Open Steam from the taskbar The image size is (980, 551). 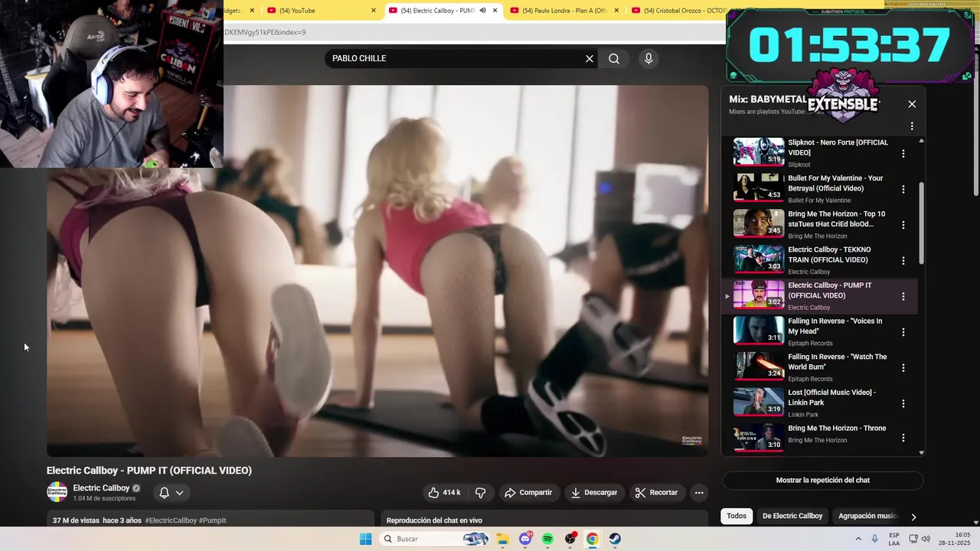coord(615,539)
